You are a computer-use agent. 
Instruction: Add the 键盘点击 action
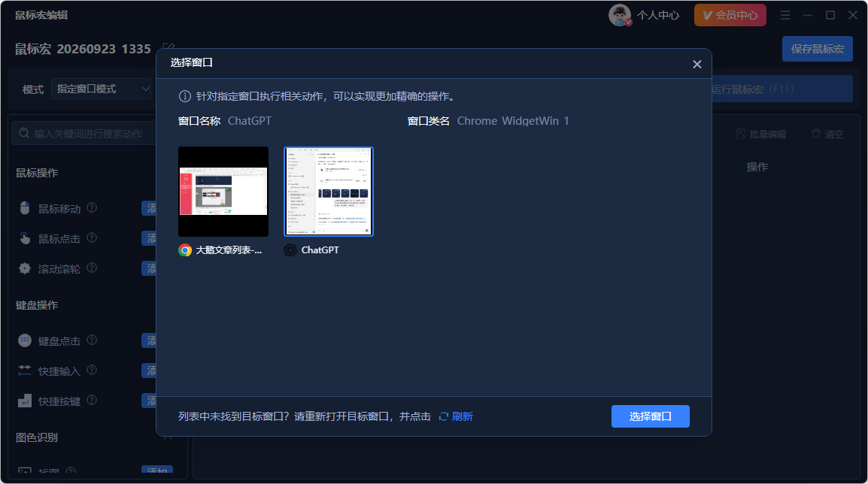[x=150, y=340]
